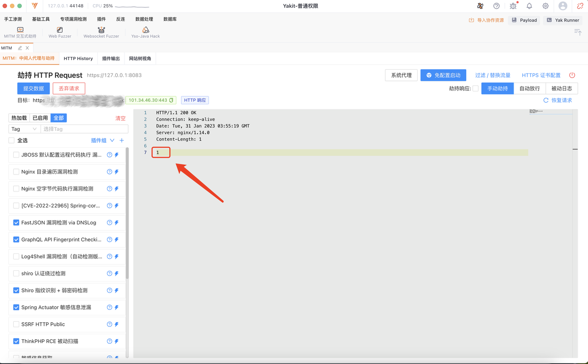Toggle the 劫持响应 checkbox

[x=475, y=89]
